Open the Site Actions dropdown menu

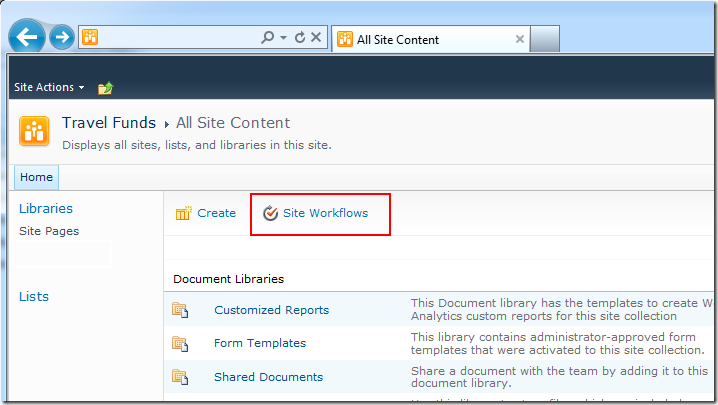tap(49, 88)
